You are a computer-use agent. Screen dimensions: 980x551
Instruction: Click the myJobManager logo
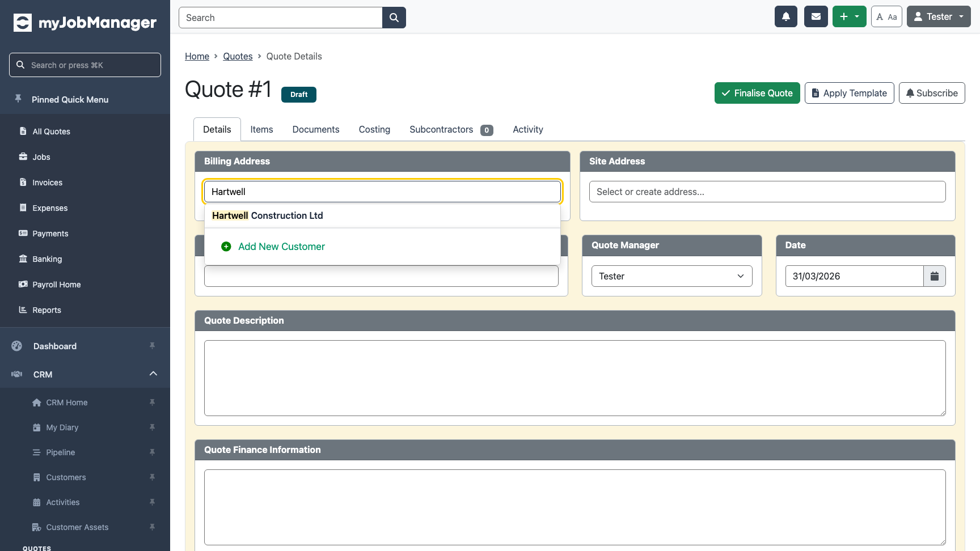(x=85, y=23)
